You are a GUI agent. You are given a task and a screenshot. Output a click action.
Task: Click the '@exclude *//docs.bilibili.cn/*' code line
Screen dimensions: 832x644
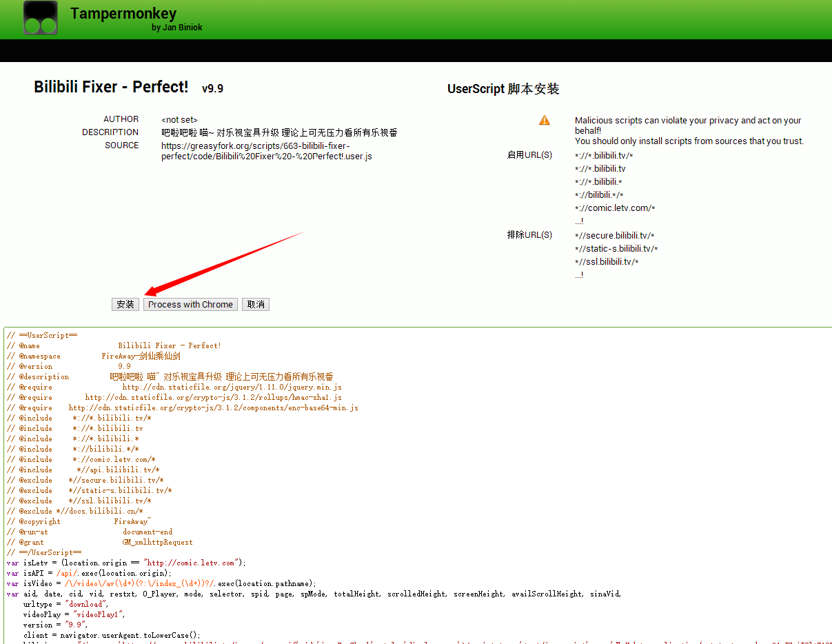point(75,511)
